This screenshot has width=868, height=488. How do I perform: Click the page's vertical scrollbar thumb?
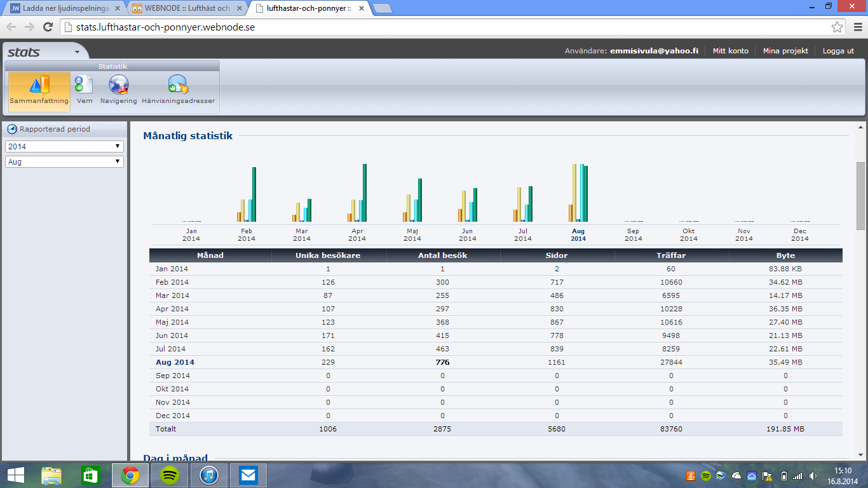click(x=860, y=195)
